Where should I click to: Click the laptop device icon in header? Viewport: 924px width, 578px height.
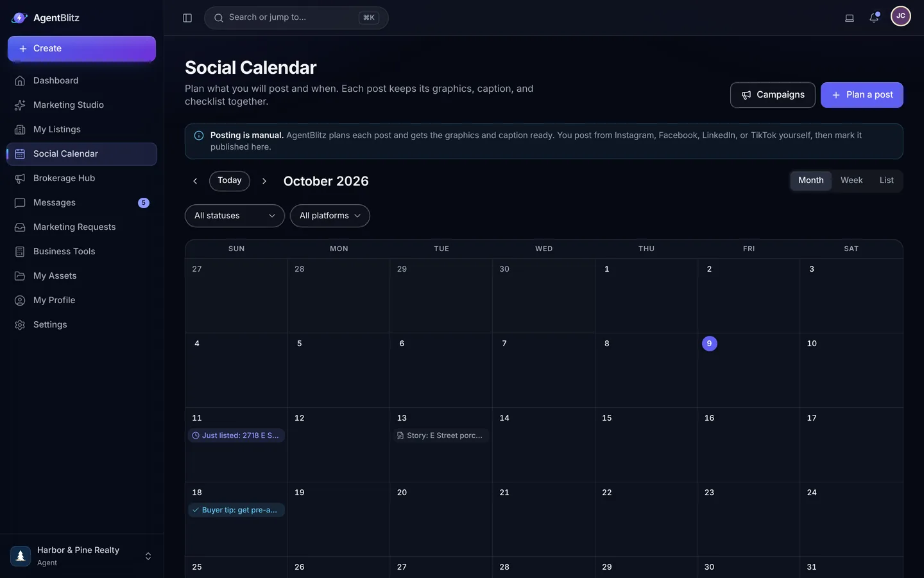850,18
